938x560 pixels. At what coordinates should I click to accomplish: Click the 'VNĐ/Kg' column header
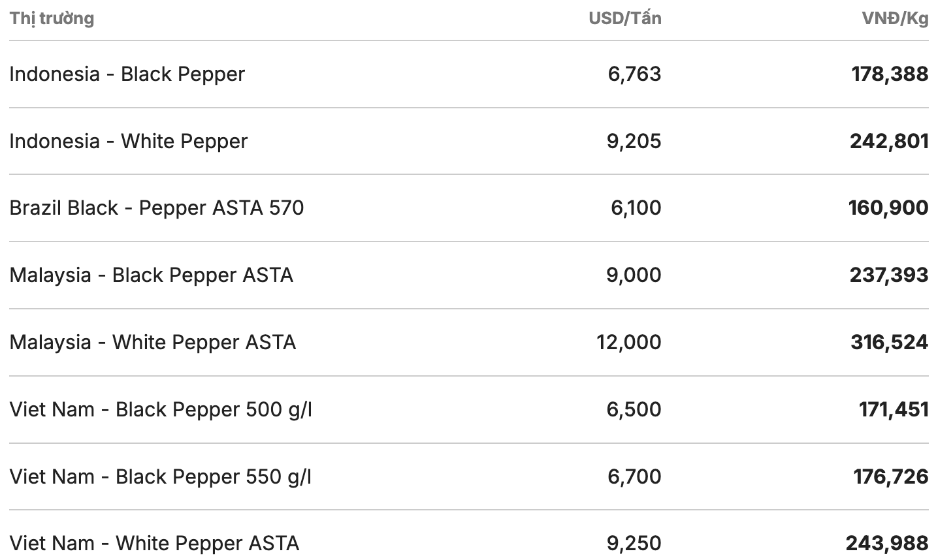pos(895,18)
